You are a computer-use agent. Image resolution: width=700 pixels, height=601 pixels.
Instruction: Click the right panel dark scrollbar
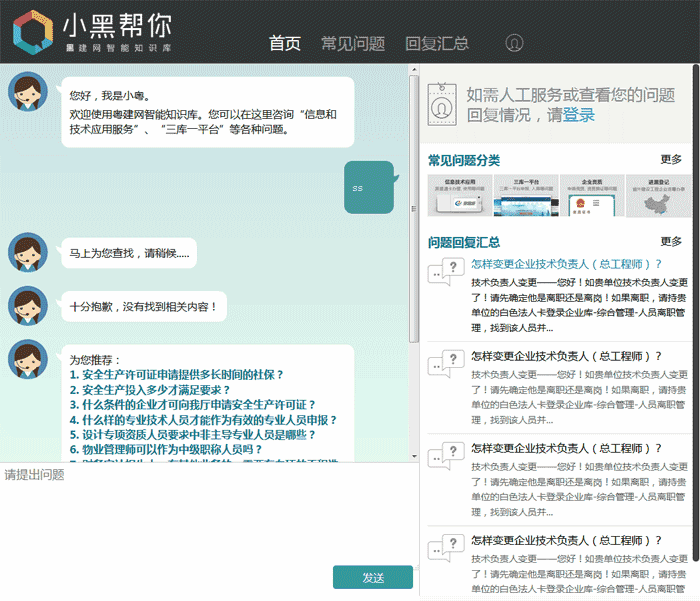pos(696,313)
